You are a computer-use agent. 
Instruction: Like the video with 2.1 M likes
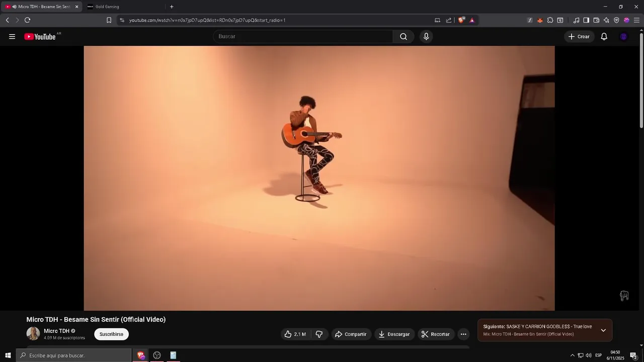pyautogui.click(x=295, y=334)
